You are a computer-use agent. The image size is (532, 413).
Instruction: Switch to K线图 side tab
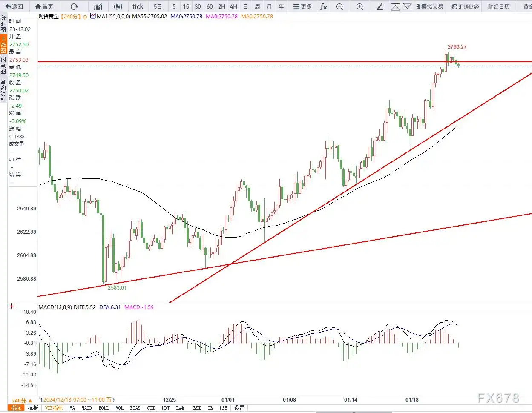[x=3, y=44]
